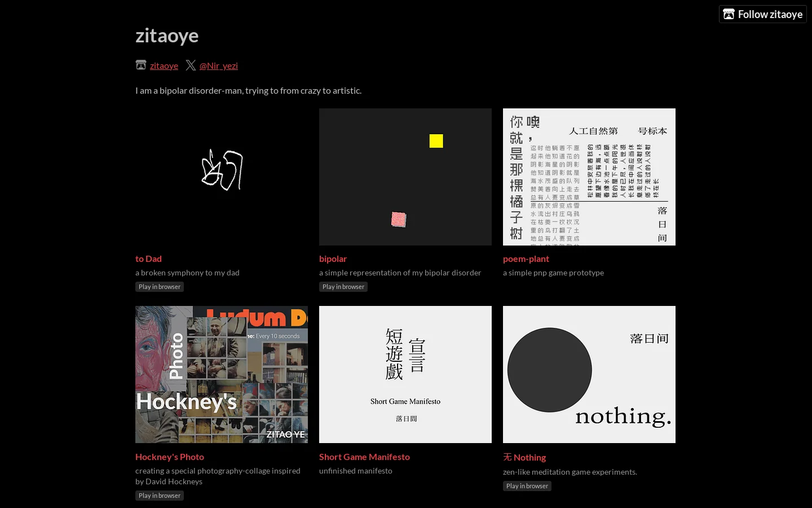Open the to Dad game thumbnail
The width and height of the screenshot is (812, 508).
[222, 177]
